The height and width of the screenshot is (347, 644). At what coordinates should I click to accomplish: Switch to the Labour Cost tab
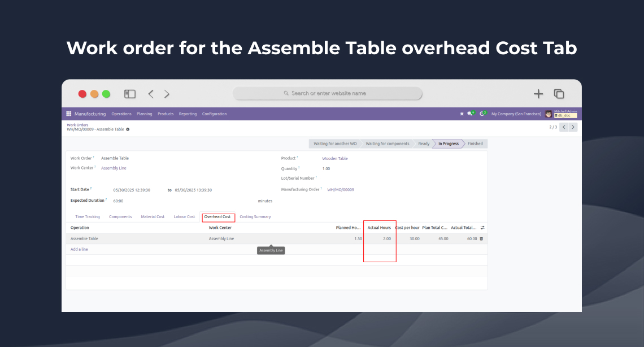tap(184, 217)
